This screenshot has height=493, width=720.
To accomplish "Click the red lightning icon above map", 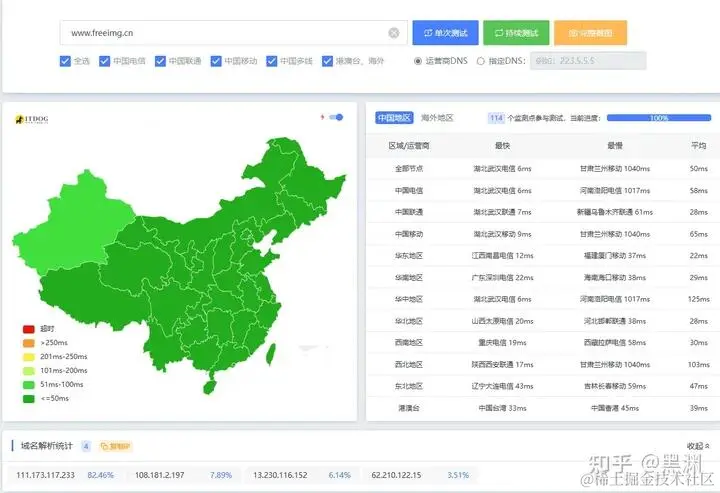I will (x=322, y=117).
